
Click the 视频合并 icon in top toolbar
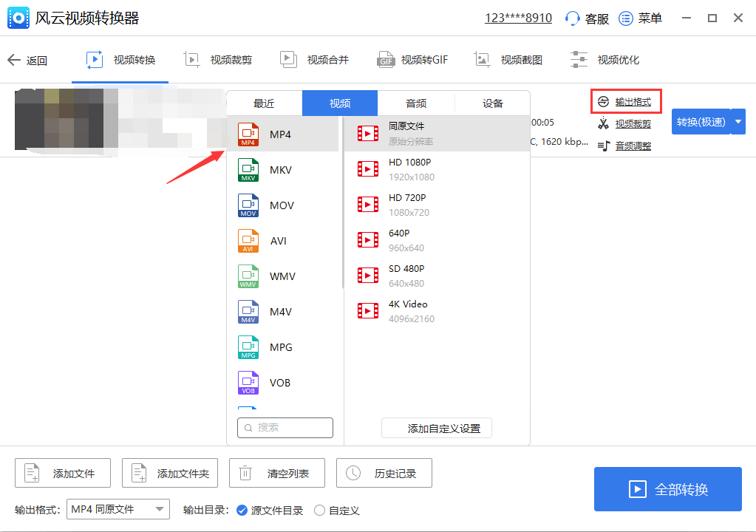(x=288, y=60)
